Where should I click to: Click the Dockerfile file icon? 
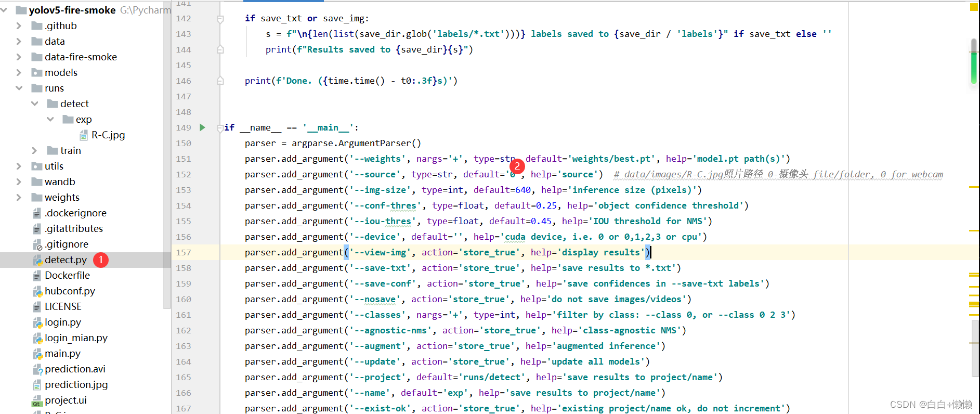(37, 276)
